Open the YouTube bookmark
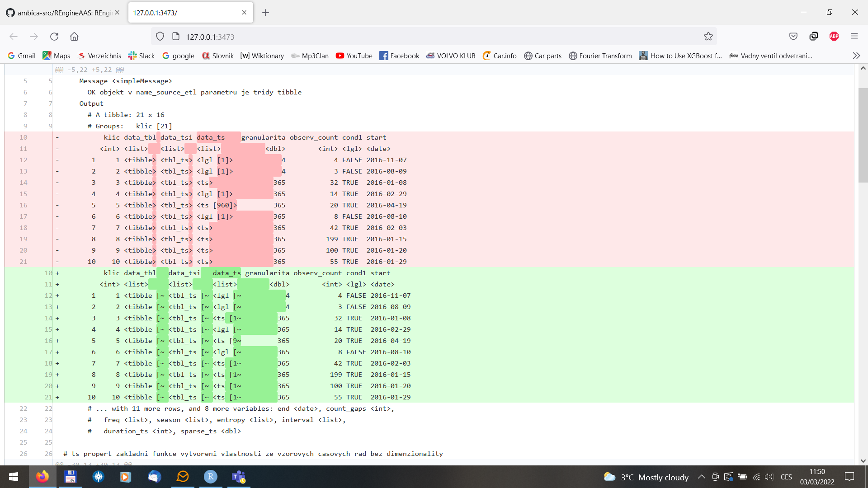868x488 pixels. pyautogui.click(x=354, y=56)
